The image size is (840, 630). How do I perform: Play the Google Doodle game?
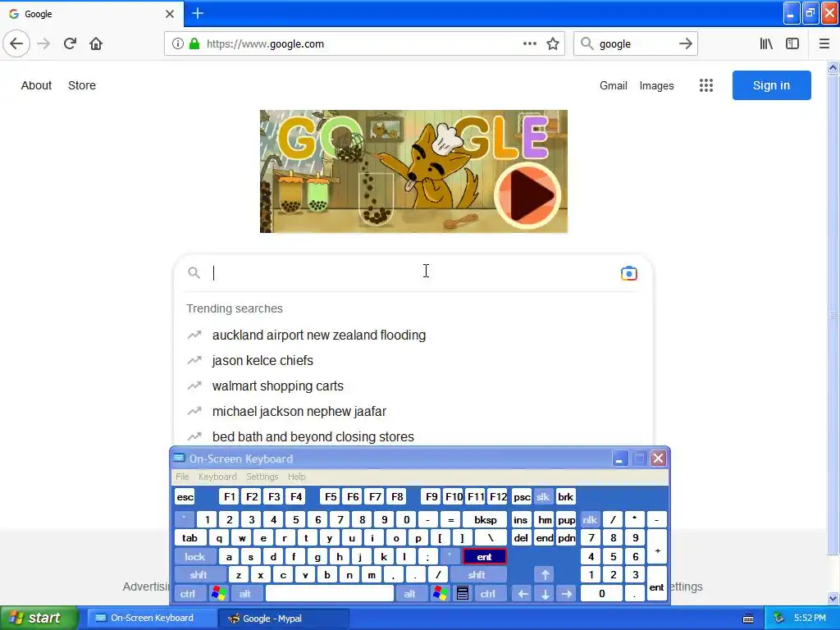point(527,195)
